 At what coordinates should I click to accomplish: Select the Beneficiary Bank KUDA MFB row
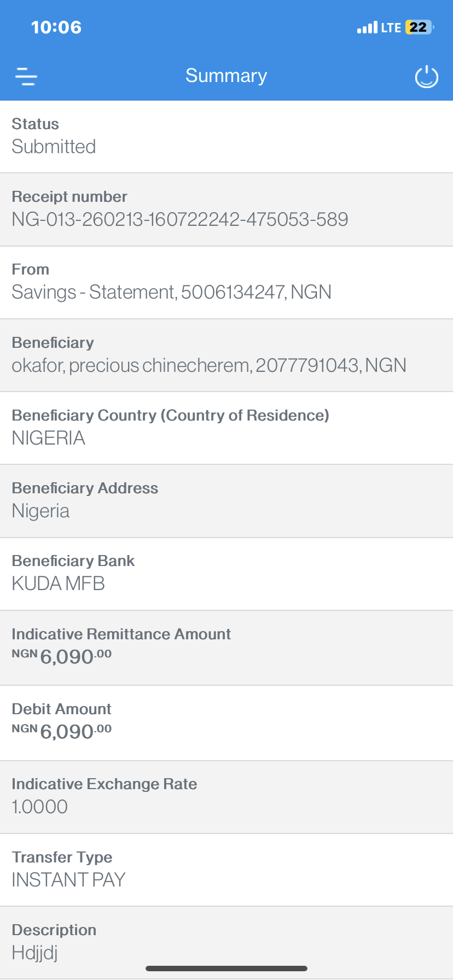[226, 574]
